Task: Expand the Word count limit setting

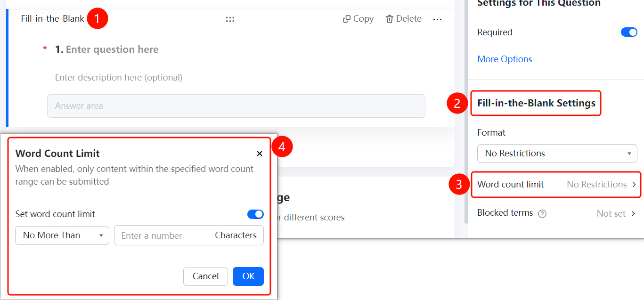Action: 557,185
